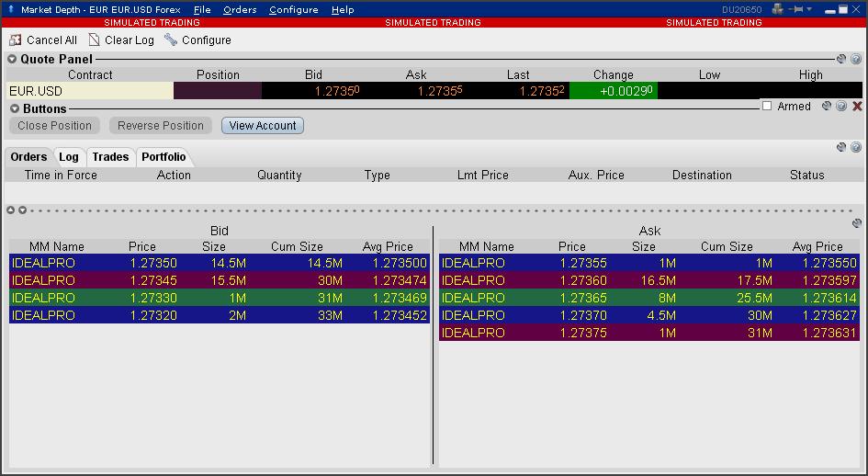Select ask row at price 1.27360
This screenshot has height=476, width=868.
pyautogui.click(x=649, y=280)
